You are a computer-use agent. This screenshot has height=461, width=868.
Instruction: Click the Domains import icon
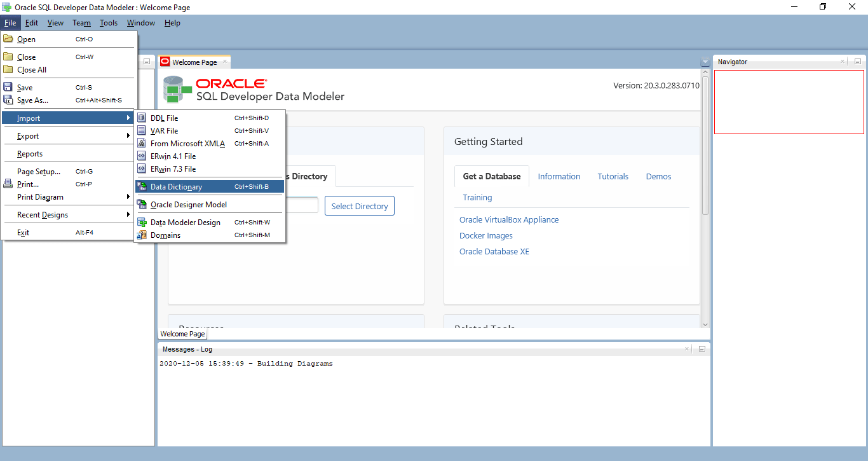pos(142,235)
